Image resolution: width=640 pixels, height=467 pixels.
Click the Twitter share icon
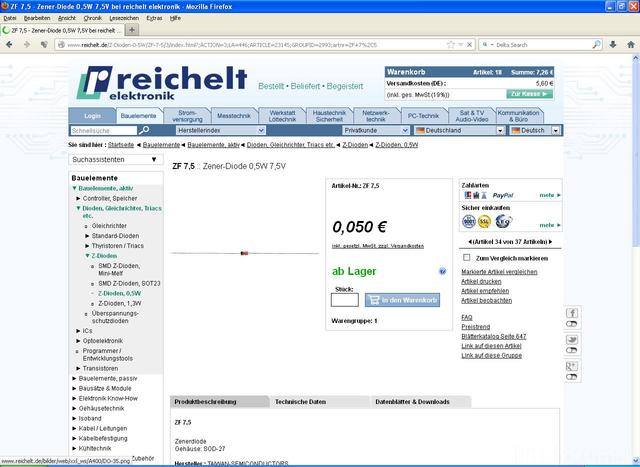[572, 341]
